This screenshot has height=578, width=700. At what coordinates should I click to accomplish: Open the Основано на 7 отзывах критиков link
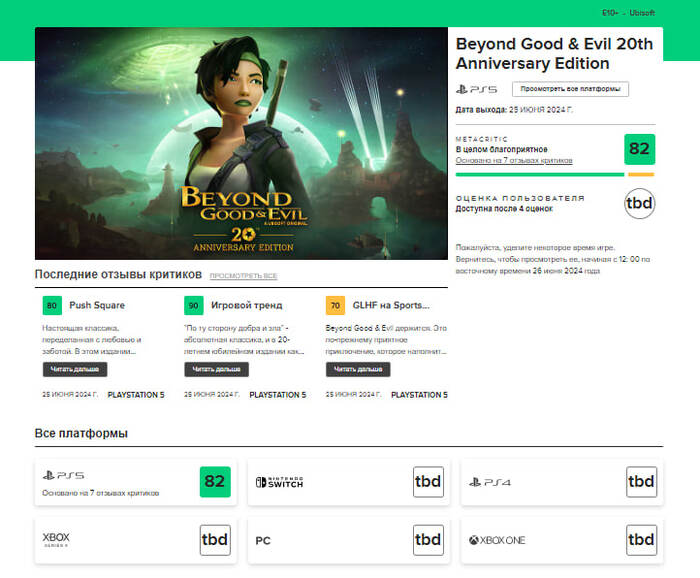pos(514,160)
